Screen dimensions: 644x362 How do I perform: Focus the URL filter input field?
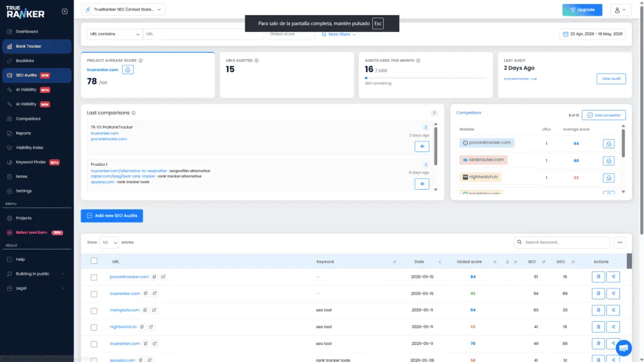point(203,34)
